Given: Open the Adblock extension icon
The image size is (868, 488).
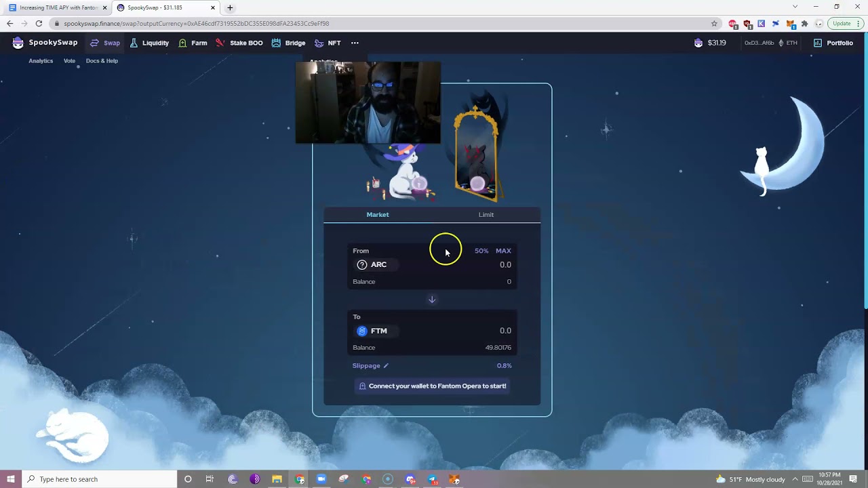Looking at the screenshot, I should [x=733, y=24].
